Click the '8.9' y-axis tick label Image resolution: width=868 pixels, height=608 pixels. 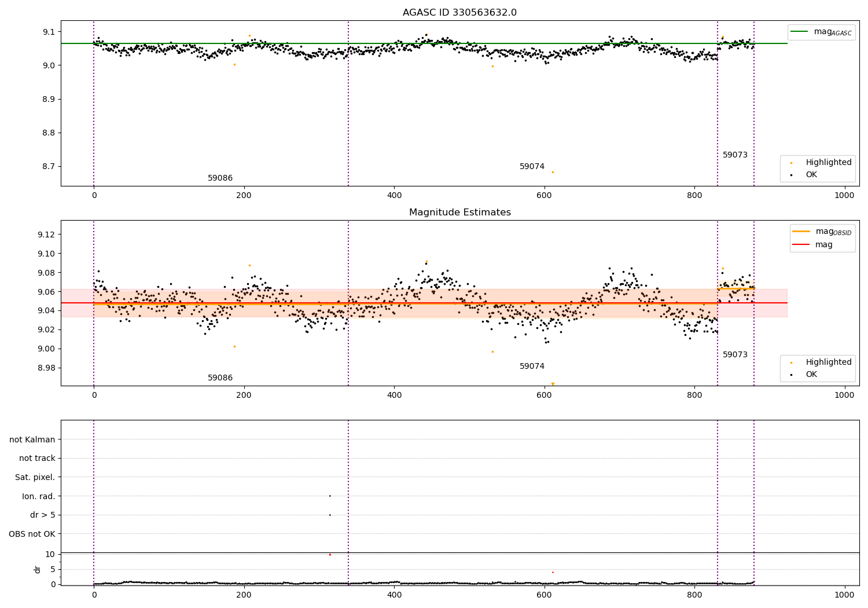pos(49,99)
